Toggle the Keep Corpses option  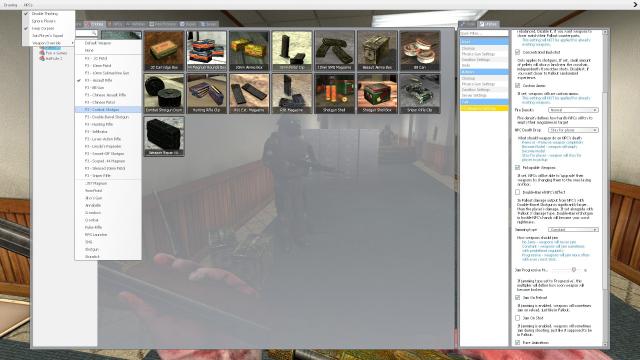pyautogui.click(x=49, y=28)
